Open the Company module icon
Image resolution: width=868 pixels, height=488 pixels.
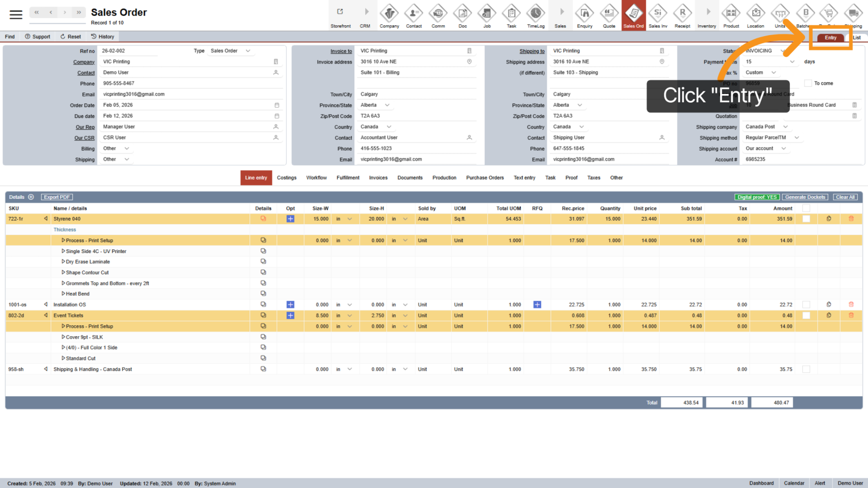click(x=389, y=15)
